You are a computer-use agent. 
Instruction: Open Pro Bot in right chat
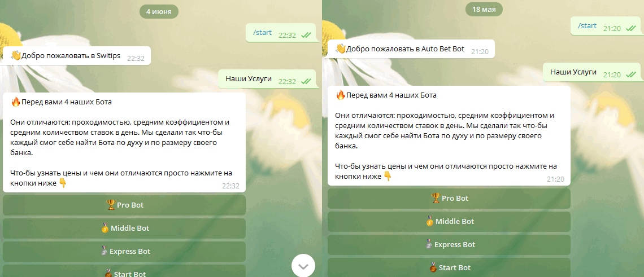[x=449, y=198]
